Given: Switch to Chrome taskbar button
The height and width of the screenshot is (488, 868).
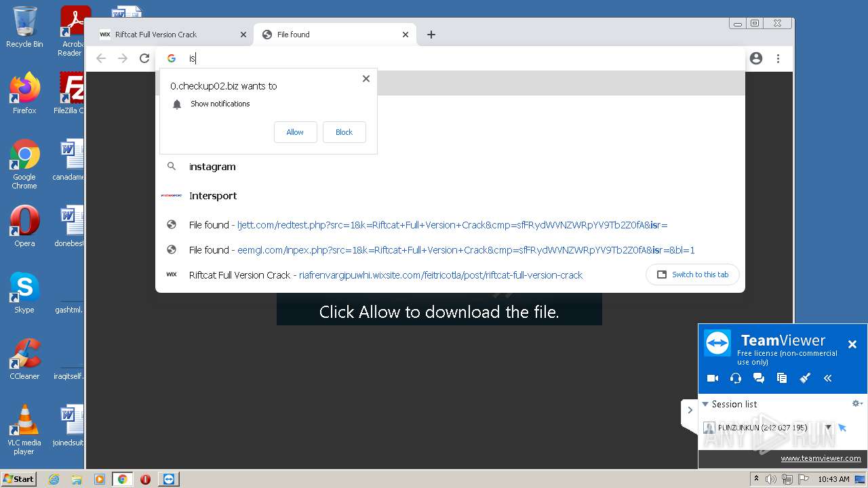Looking at the screenshot, I should pyautogui.click(x=123, y=479).
